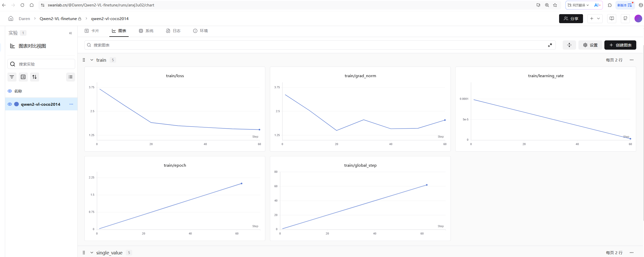The image size is (644, 257).
Task: Open the 设置 settings button
Action: pyautogui.click(x=590, y=45)
